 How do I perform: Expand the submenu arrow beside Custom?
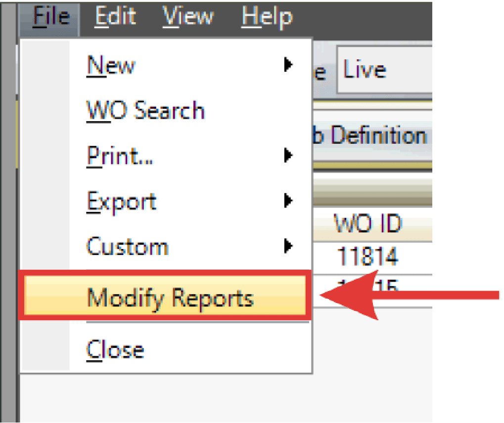coord(288,246)
